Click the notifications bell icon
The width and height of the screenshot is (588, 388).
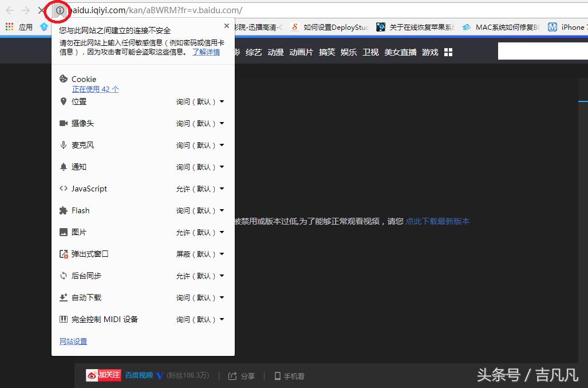tap(64, 167)
